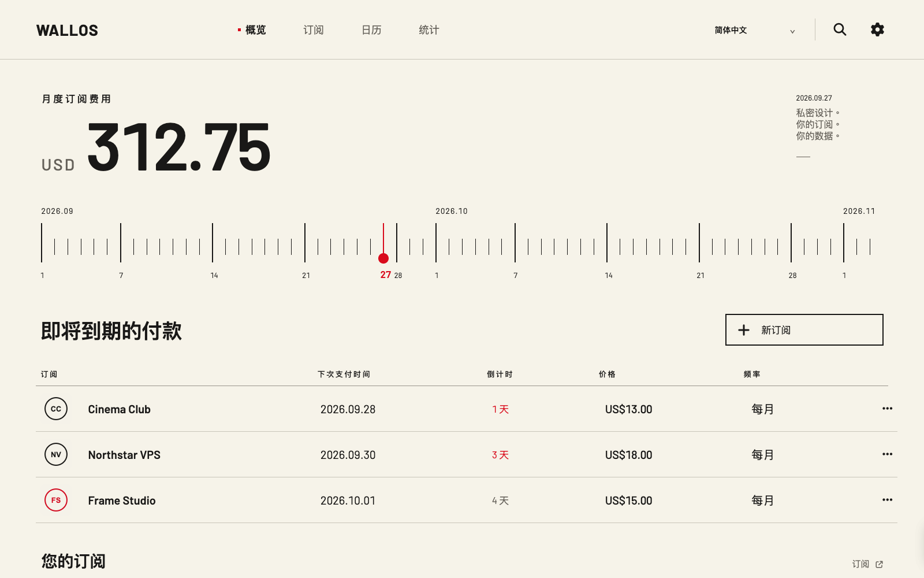Select the red day 27 timeline marker
This screenshot has width=924, height=578.
383,258
